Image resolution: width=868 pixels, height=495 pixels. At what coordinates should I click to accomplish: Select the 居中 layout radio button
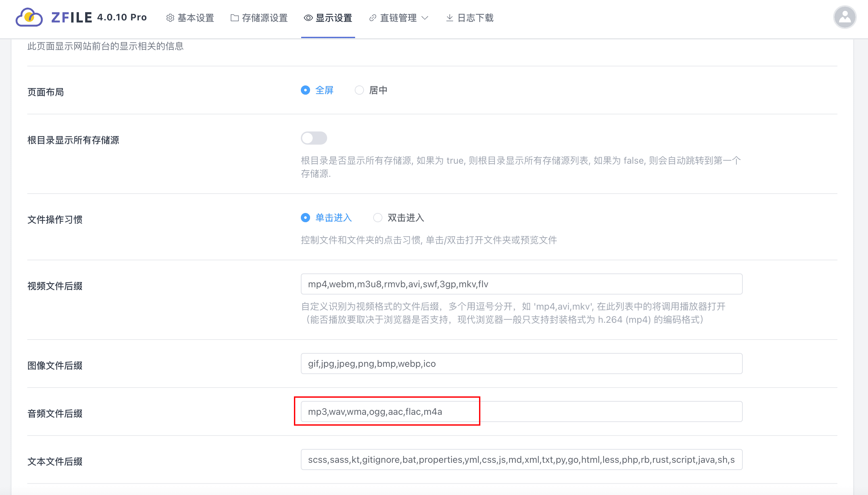pyautogui.click(x=359, y=90)
